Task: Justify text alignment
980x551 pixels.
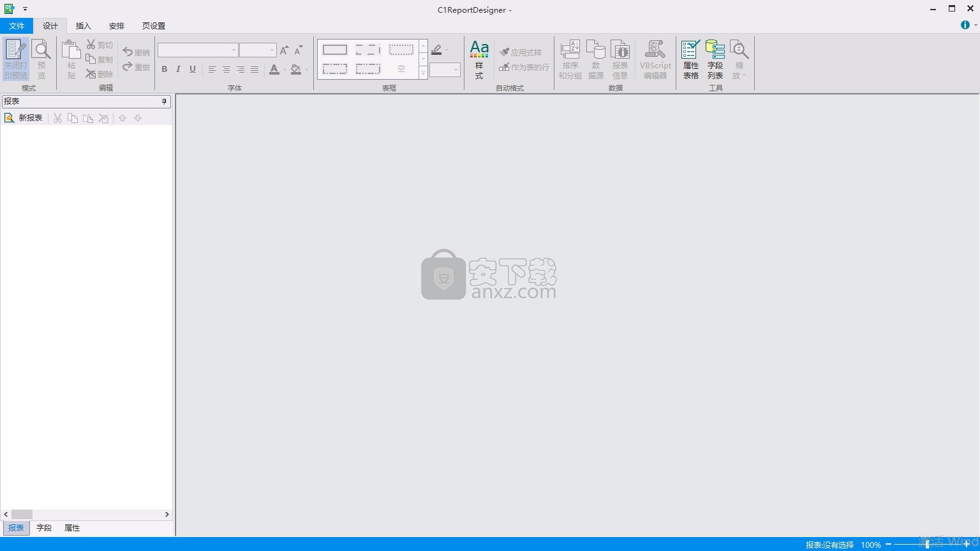Action: [255, 69]
